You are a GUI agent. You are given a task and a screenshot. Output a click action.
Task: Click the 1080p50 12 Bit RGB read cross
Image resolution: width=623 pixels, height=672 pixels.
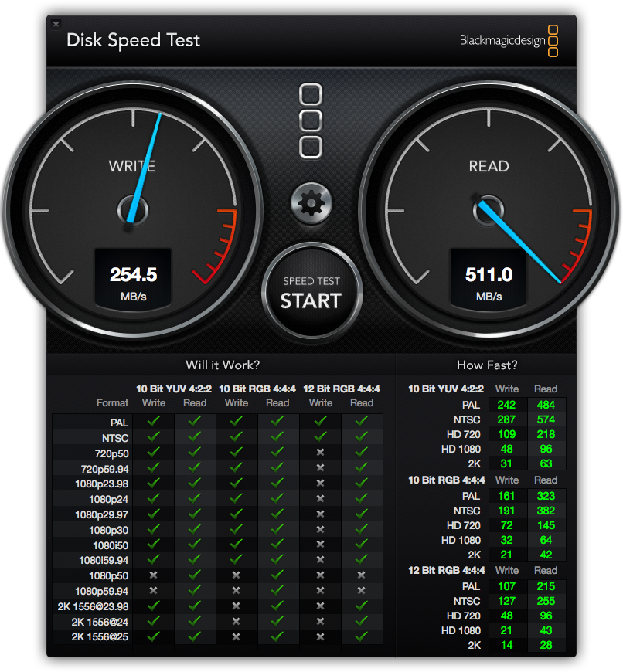click(x=361, y=575)
